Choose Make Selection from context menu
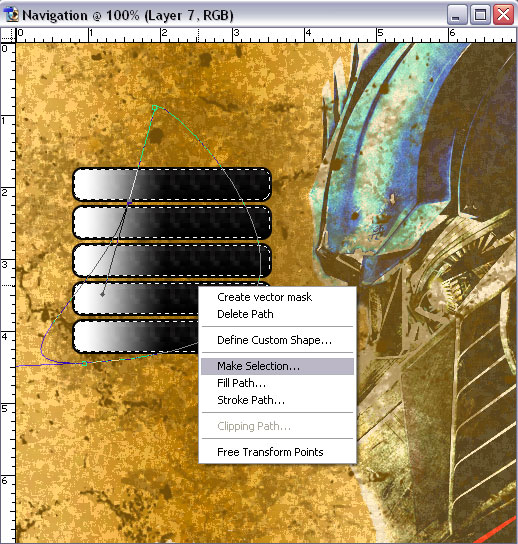Screen dimensions: 518x544 [x=277, y=366]
